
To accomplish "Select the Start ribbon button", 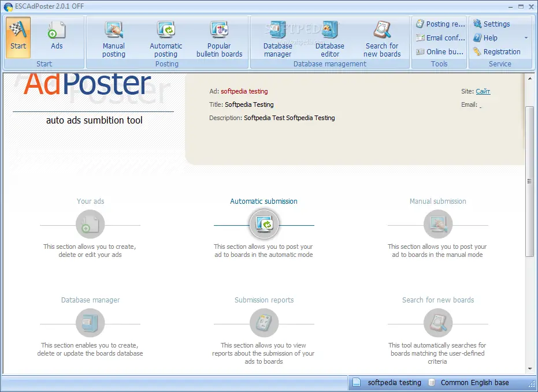I will [18, 38].
